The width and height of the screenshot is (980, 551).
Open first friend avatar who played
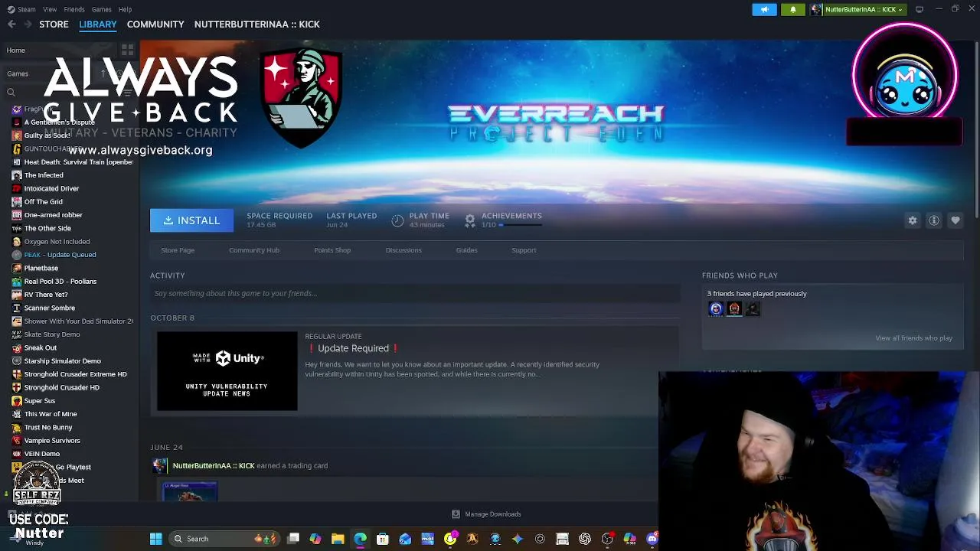point(716,309)
